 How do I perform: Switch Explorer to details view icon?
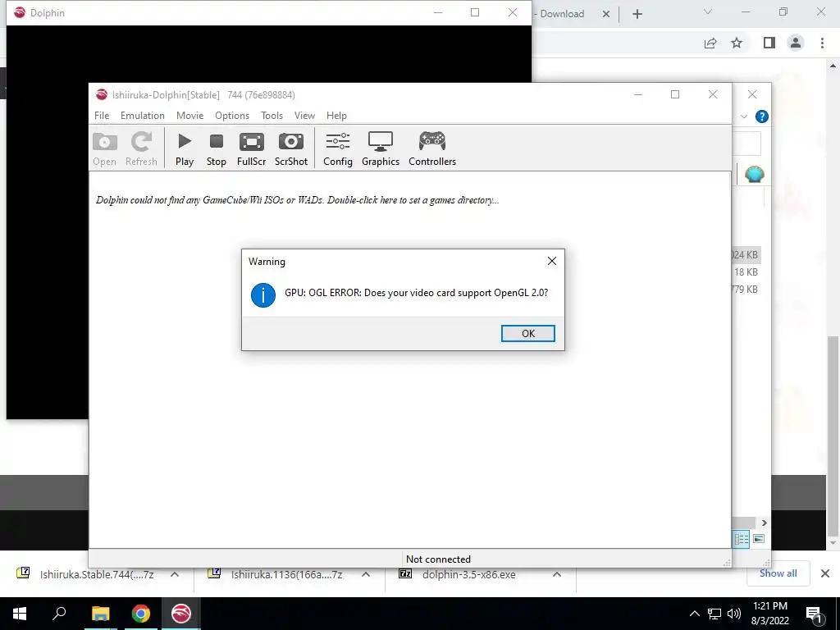[x=742, y=539]
